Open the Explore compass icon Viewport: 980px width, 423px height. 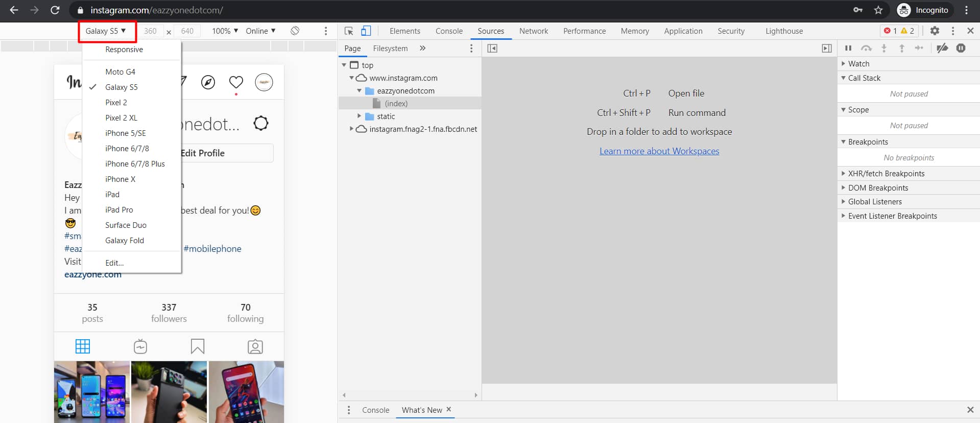coord(208,82)
